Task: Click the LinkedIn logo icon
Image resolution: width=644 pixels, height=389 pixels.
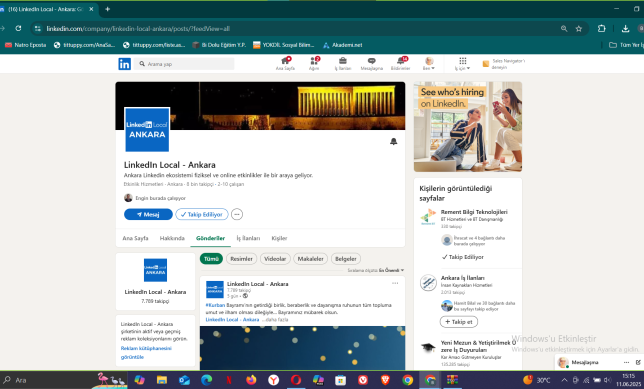Action: [124, 64]
